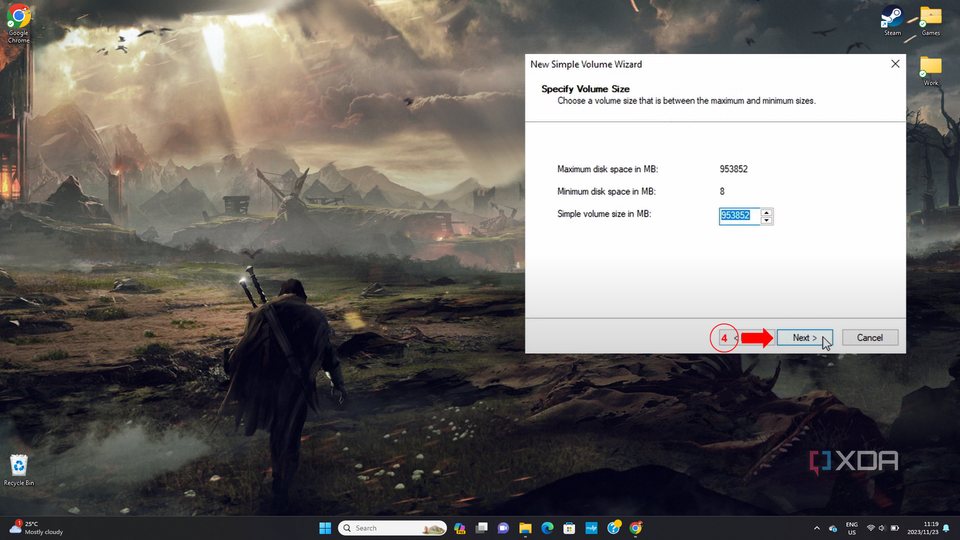Screen dimensions: 960x540
Task: Select the Work folder on desktop
Action: (x=931, y=71)
